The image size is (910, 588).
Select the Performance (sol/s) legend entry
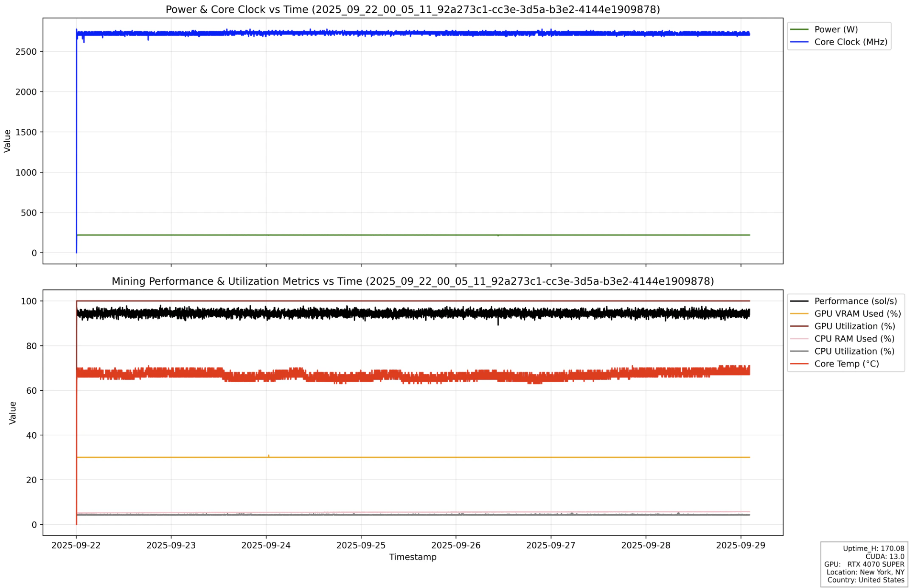(855, 301)
